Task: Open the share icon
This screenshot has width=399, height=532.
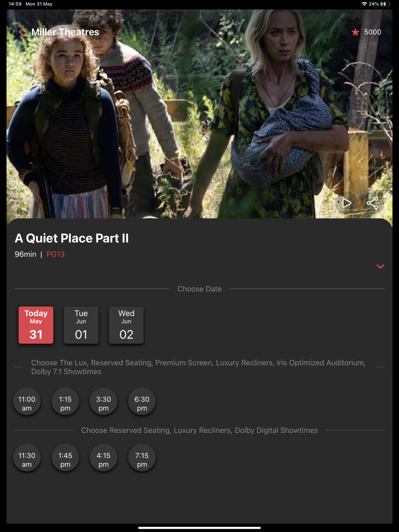Action: tap(372, 203)
